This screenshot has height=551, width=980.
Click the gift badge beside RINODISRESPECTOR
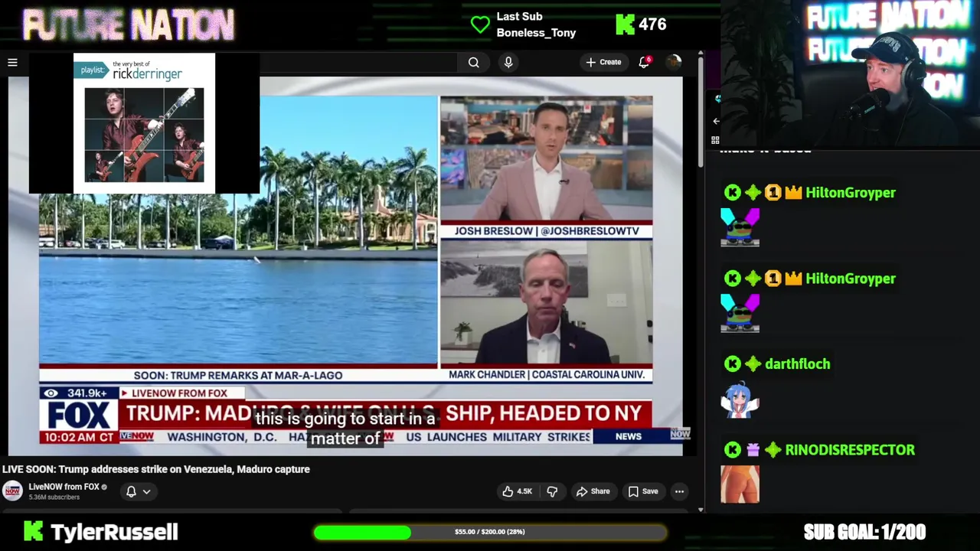(753, 450)
